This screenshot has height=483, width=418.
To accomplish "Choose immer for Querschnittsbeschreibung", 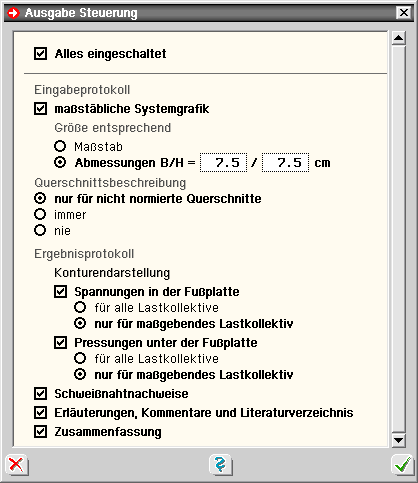I will (x=40, y=214).
